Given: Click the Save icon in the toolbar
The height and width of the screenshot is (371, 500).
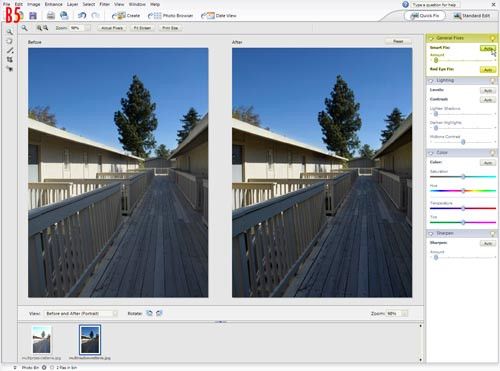Looking at the screenshot, I should [33, 15].
